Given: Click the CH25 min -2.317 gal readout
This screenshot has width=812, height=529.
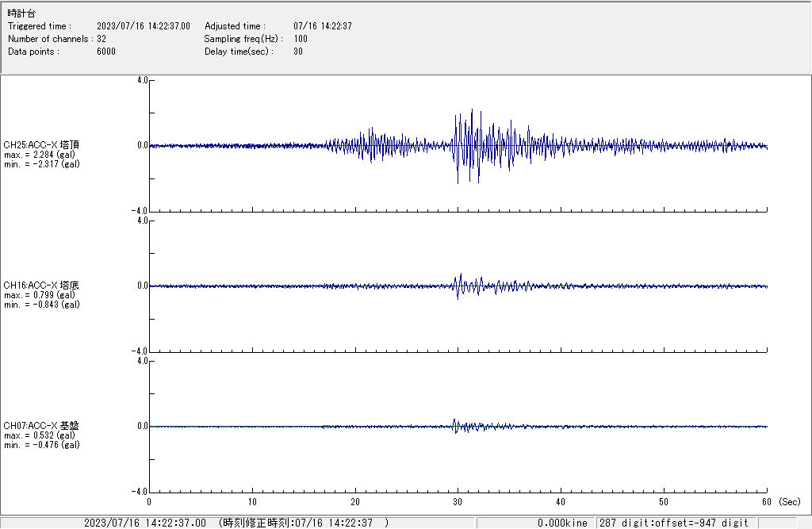Looking at the screenshot, I should [x=41, y=164].
